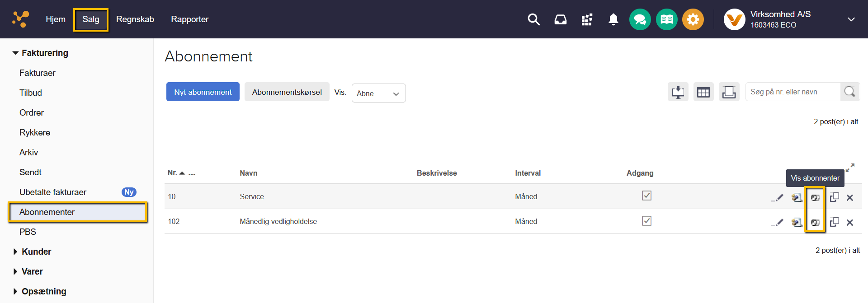Screen dimensions: 868x303
Task: Toggle Adgang checkbox for Månedlig vedligholdelse
Action: click(646, 221)
